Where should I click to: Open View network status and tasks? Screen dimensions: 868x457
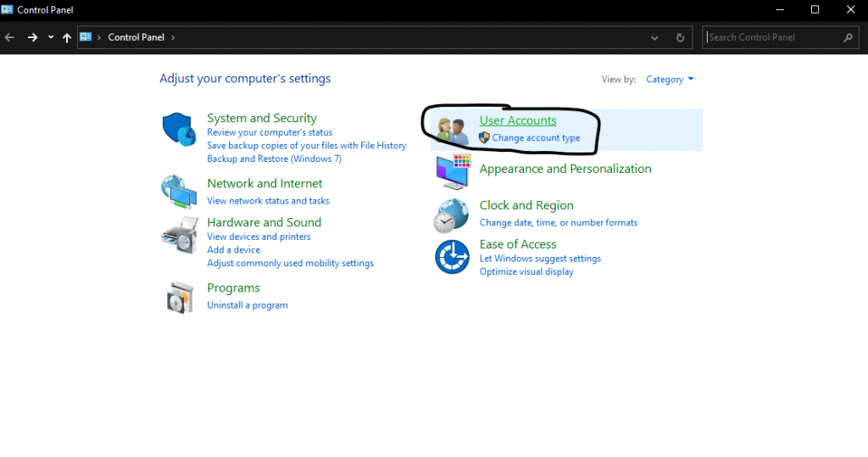[x=268, y=201]
